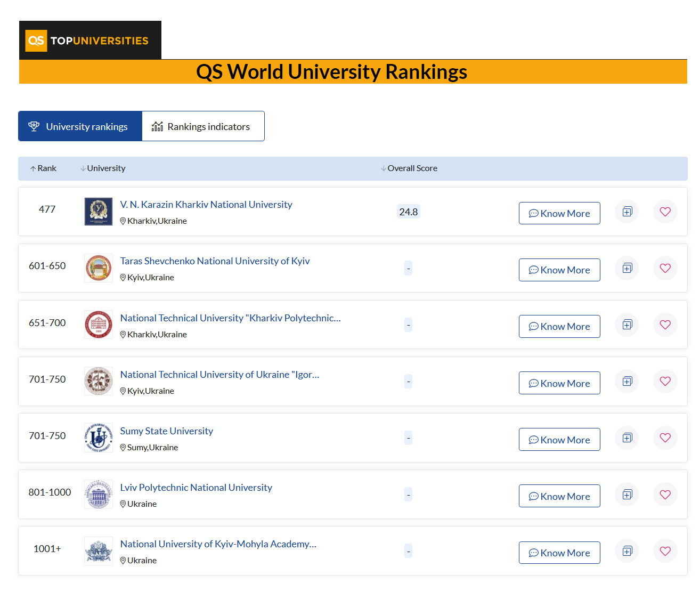The height and width of the screenshot is (591, 700).
Task: Add Igor Sikorsky university row to compare
Action: point(627,381)
